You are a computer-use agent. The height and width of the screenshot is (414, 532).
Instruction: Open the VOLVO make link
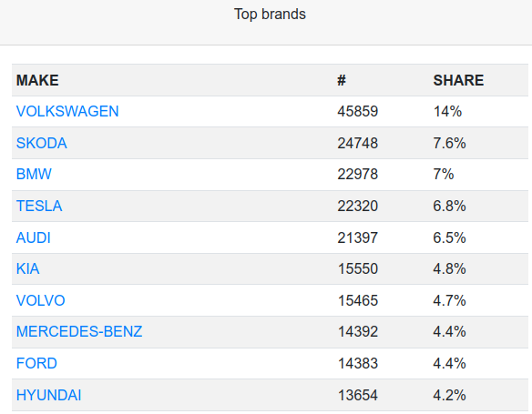(x=40, y=300)
